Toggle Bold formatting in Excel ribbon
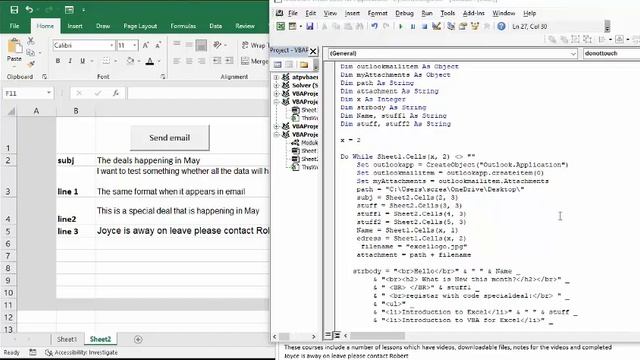The image size is (640, 360). click(58, 61)
